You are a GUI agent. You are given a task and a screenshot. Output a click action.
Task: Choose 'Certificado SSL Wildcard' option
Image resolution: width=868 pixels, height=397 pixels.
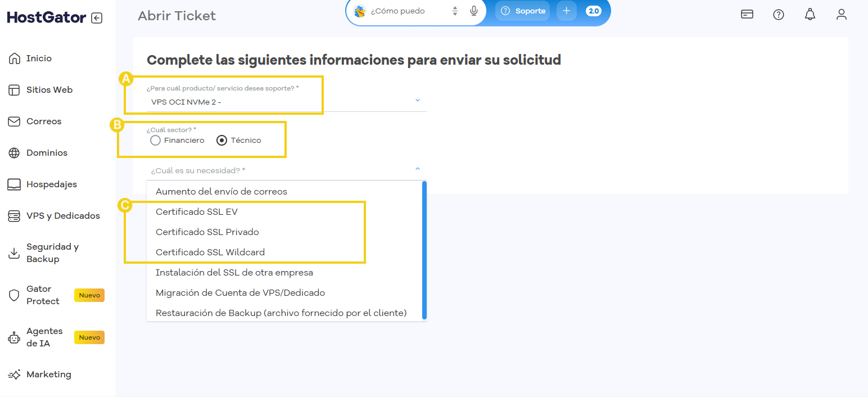coord(284,252)
